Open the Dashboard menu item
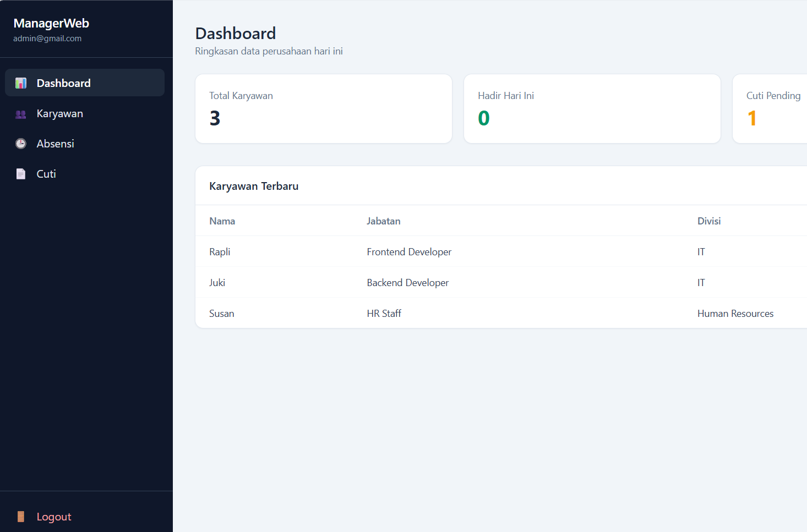This screenshot has height=532, width=807. (85, 83)
